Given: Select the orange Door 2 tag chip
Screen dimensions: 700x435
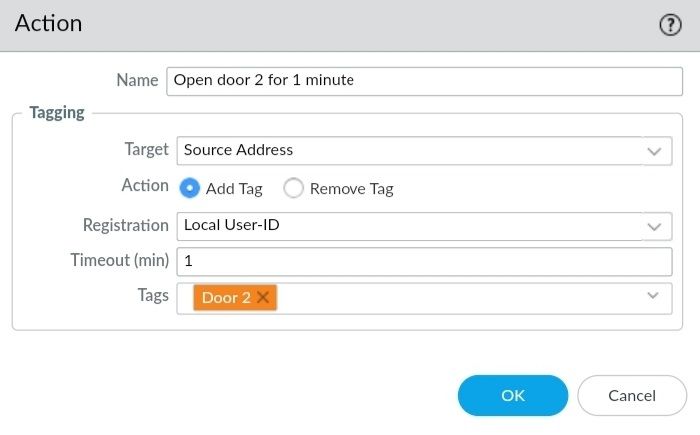Looking at the screenshot, I should (226, 297).
